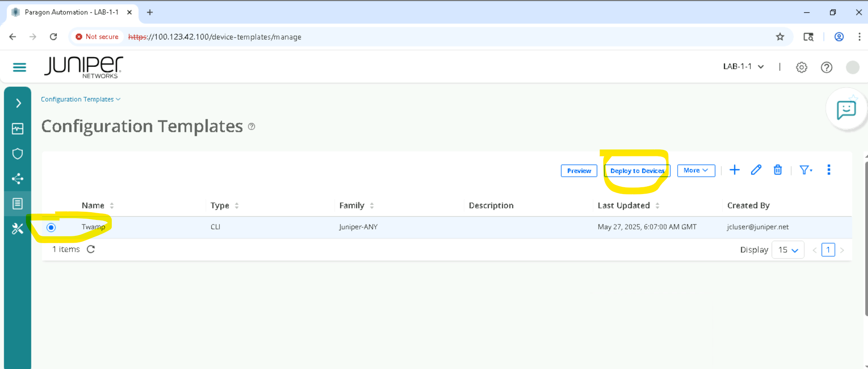This screenshot has height=369, width=868.
Task: Open the filter funnel dropdown
Action: pyautogui.click(x=805, y=170)
